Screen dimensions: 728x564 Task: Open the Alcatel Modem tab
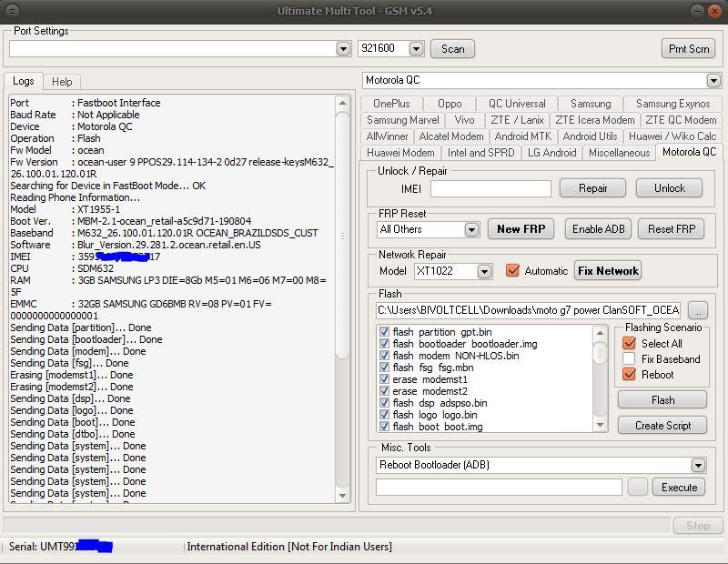(x=450, y=136)
